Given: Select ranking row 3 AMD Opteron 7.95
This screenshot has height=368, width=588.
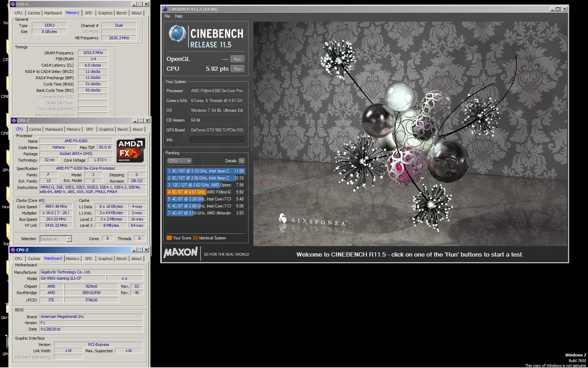Looking at the screenshot, I should (x=206, y=185).
